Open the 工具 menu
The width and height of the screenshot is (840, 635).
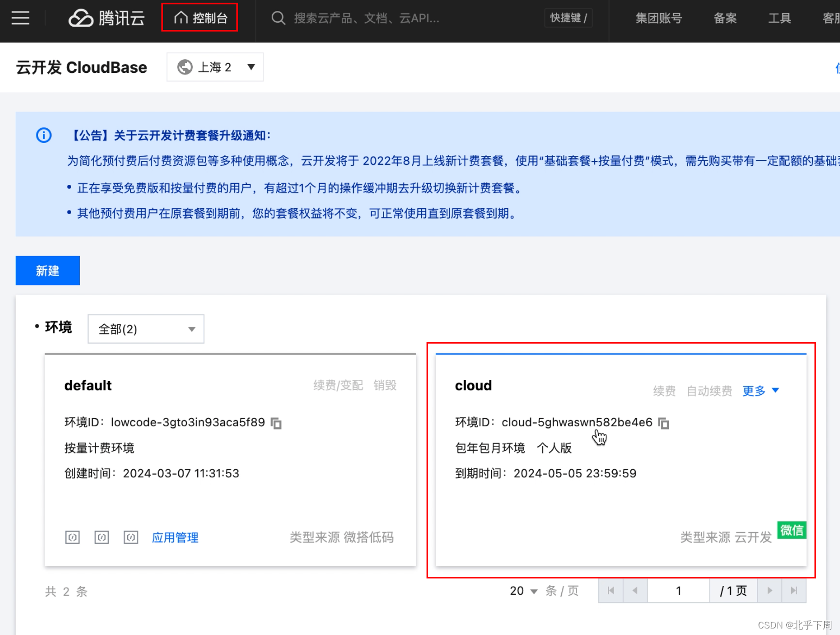pos(779,18)
